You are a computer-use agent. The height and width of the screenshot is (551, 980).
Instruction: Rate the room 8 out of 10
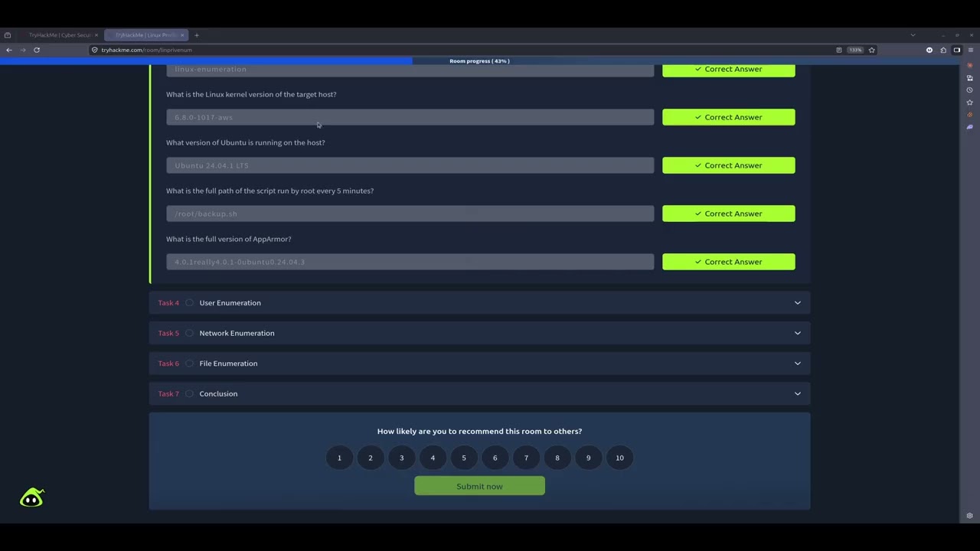pos(557,458)
